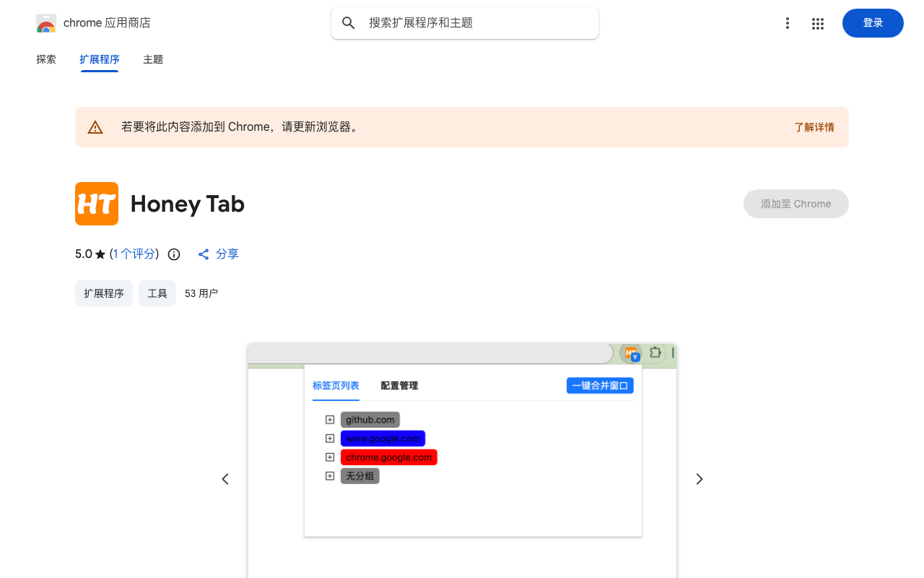Click the gray 无分组 label
The width and height of the screenshot is (924, 578).
point(360,476)
